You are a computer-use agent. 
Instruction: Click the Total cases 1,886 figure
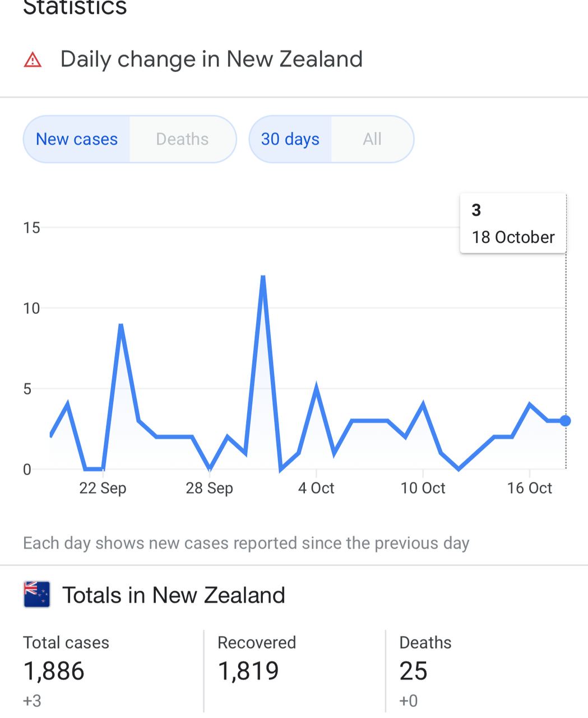[54, 671]
